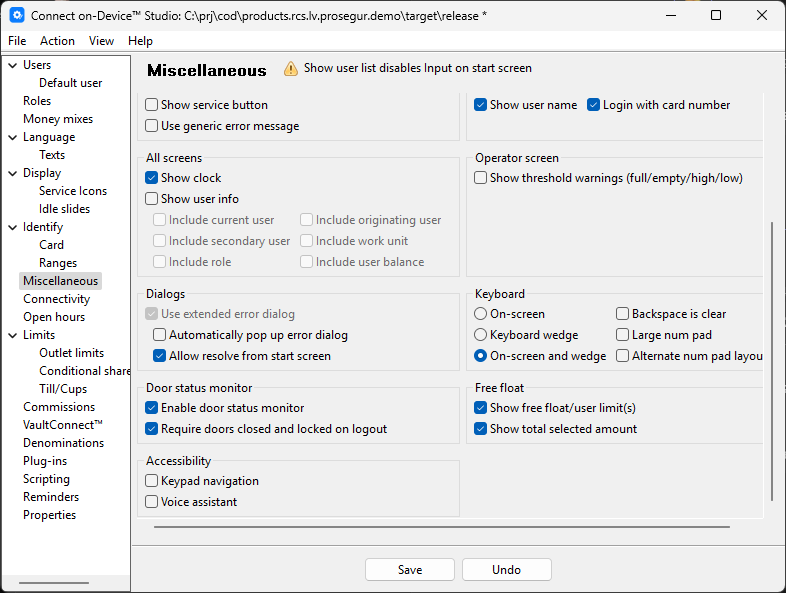
Task: Collapse the Display tree node
Action: (x=12, y=173)
